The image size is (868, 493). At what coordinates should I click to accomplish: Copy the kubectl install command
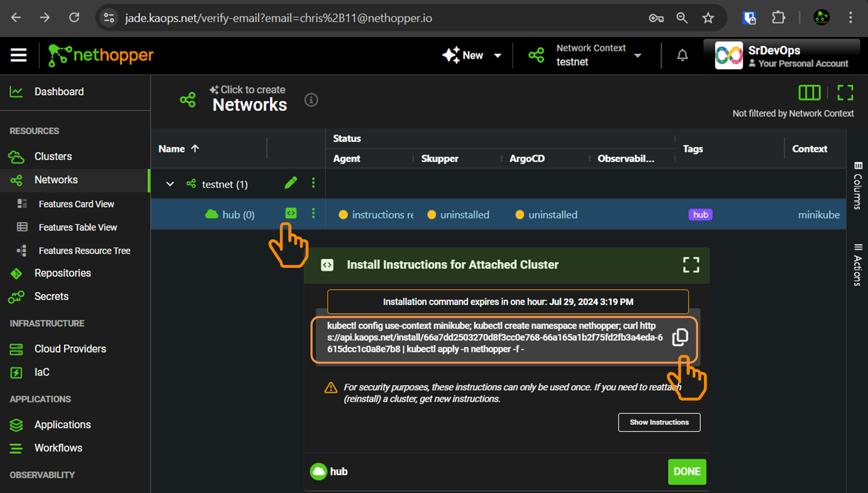click(x=680, y=337)
